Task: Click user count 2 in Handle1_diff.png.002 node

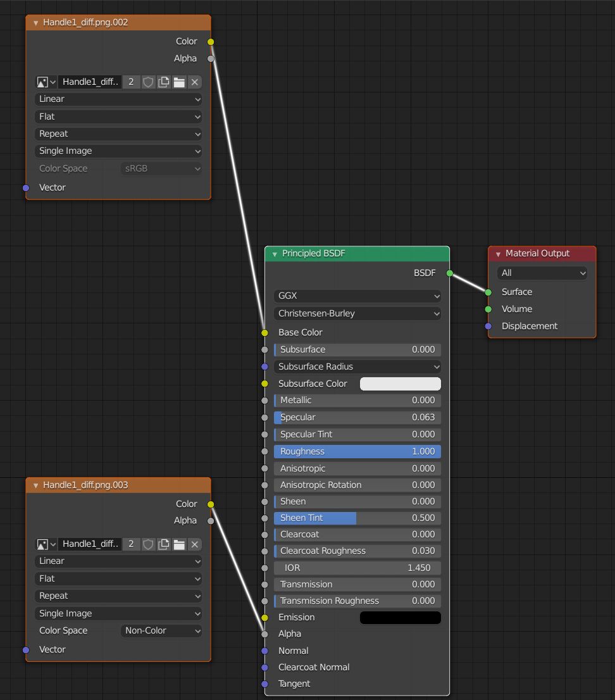Action: [131, 82]
